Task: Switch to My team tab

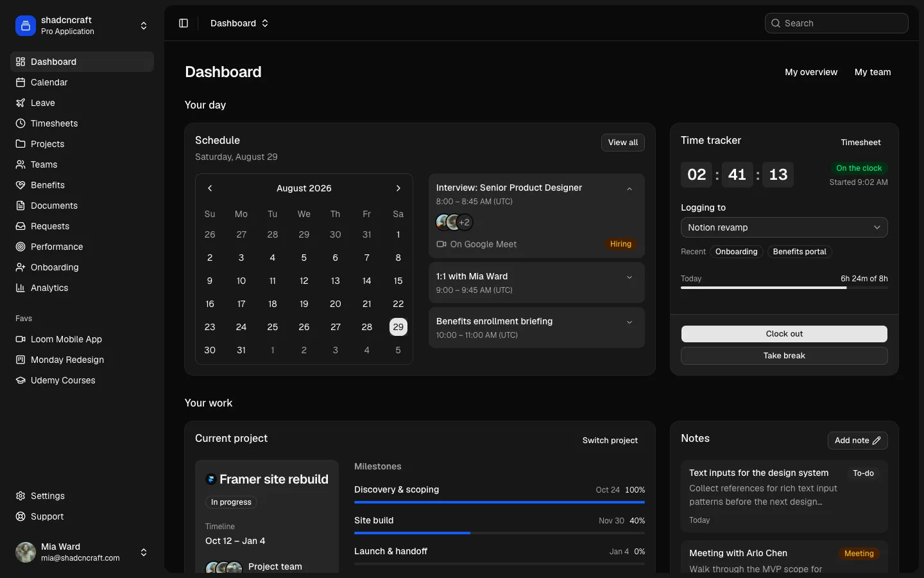Action: (873, 72)
